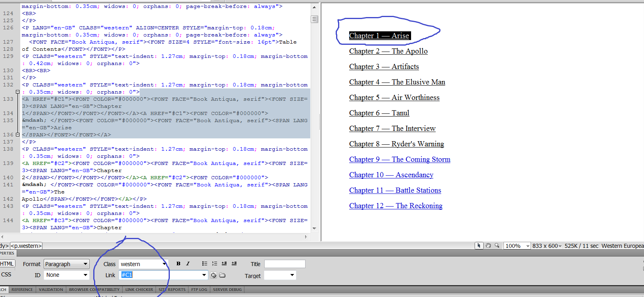The height and width of the screenshot is (297, 644).
Task: Click the Table text on code line 127
Action: click(288, 42)
